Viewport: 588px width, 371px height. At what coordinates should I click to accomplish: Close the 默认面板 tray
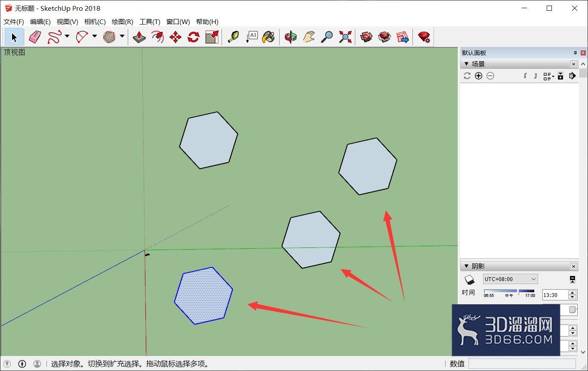pos(583,53)
